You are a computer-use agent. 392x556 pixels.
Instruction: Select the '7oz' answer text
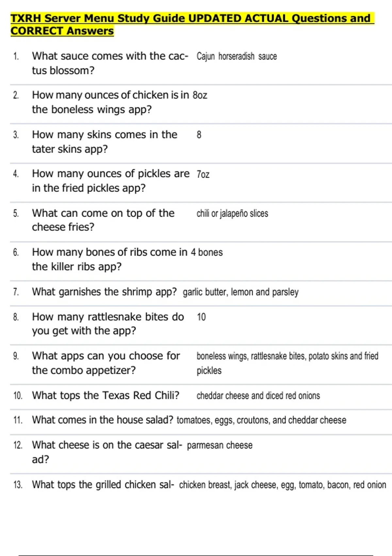(x=203, y=174)
